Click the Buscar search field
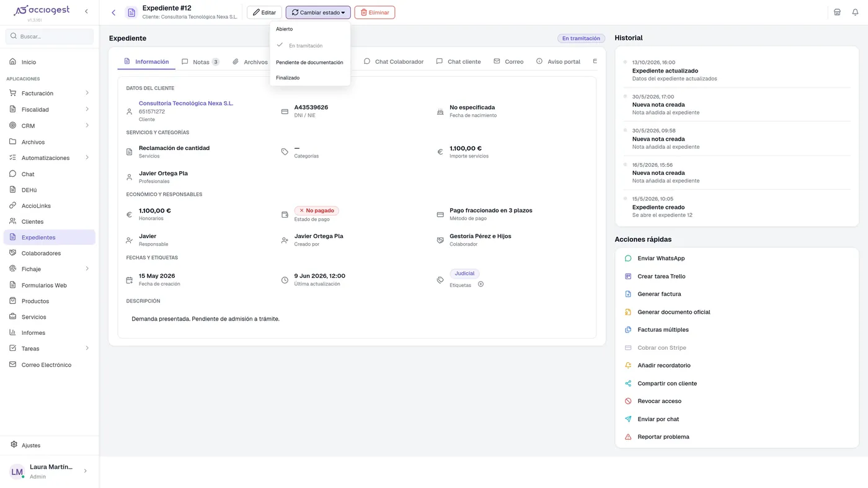The height and width of the screenshot is (488, 868). click(x=50, y=37)
